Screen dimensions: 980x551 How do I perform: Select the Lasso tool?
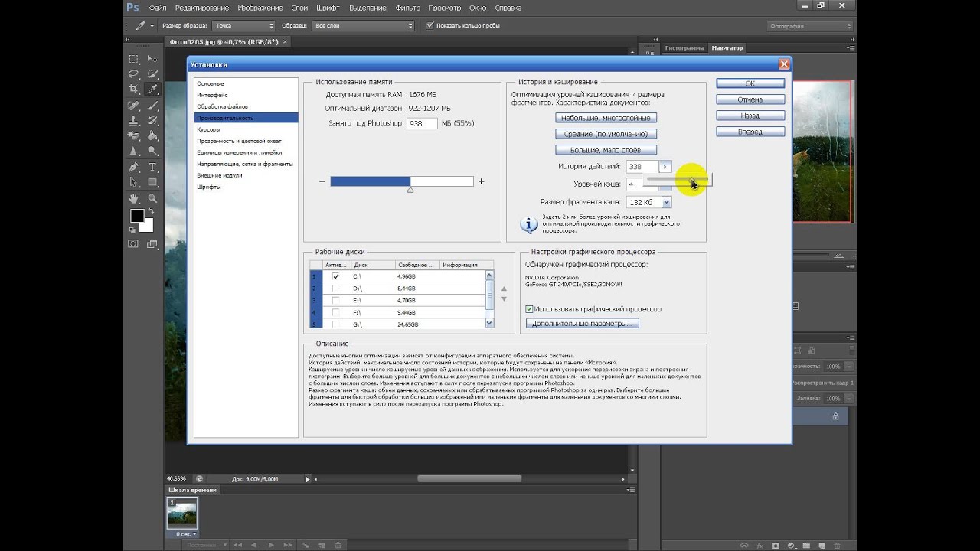click(x=133, y=74)
